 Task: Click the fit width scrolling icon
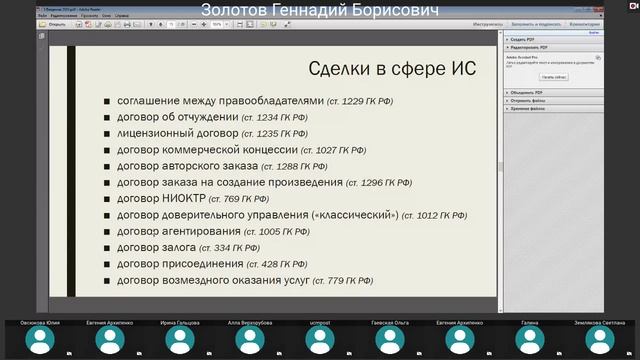[x=240, y=24]
